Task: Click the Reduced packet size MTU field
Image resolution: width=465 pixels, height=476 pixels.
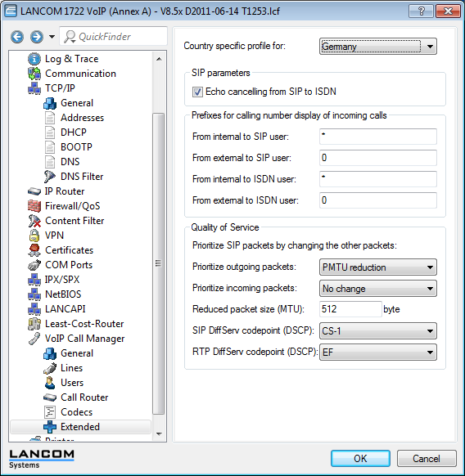Action: tap(350, 309)
